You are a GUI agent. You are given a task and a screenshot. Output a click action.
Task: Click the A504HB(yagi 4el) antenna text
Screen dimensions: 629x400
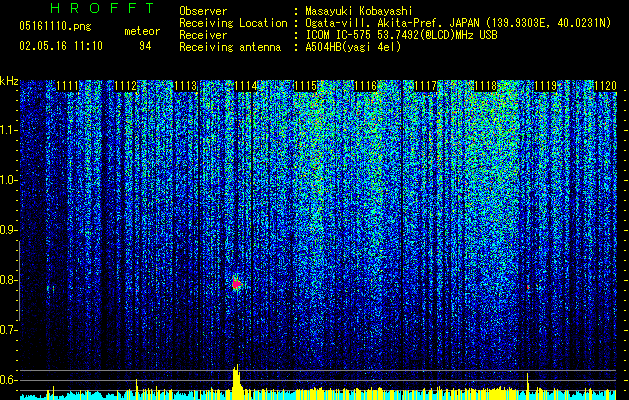[353, 47]
